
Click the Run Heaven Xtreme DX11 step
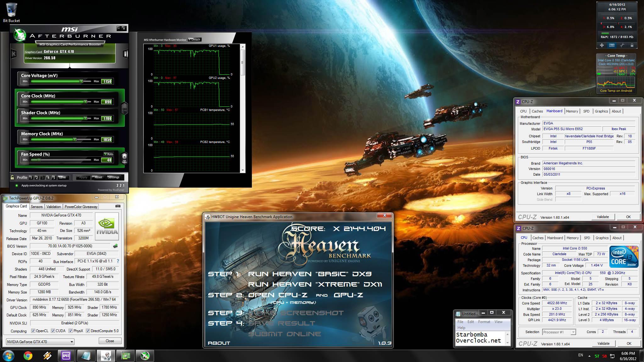(315, 284)
